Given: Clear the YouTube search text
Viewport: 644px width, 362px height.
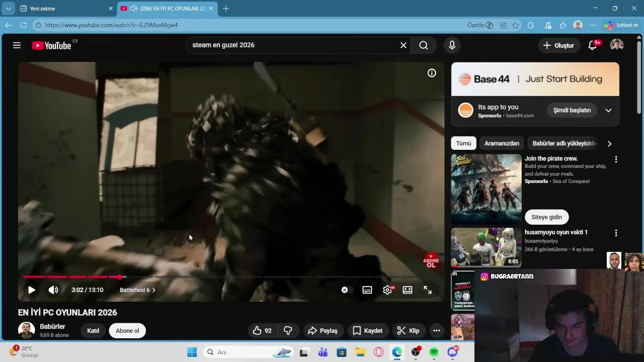Looking at the screenshot, I should tap(404, 45).
